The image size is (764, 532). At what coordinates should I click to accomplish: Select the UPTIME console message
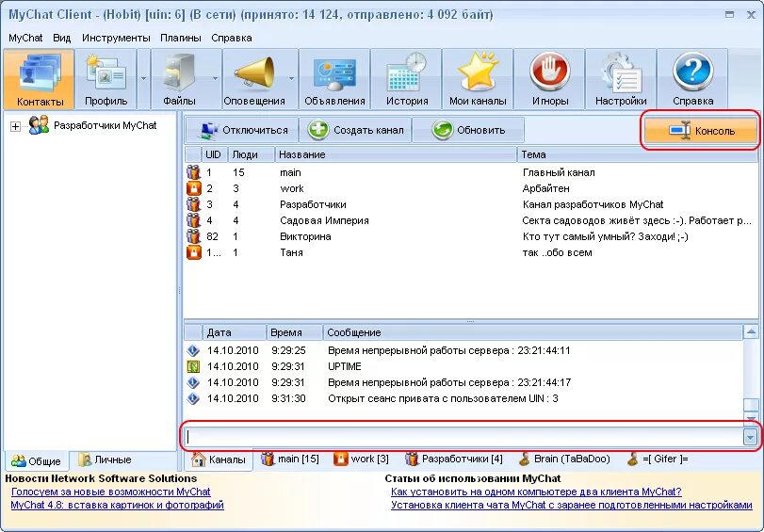tap(345, 366)
